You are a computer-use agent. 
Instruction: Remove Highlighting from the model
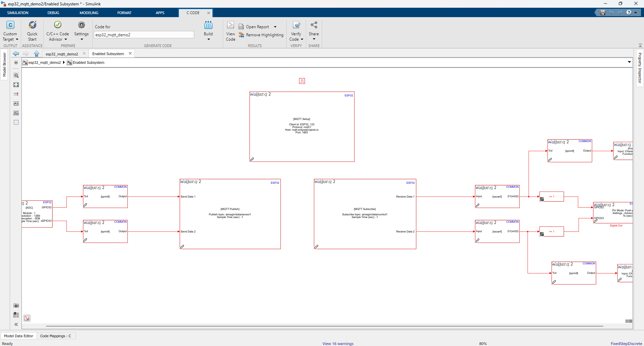click(261, 35)
